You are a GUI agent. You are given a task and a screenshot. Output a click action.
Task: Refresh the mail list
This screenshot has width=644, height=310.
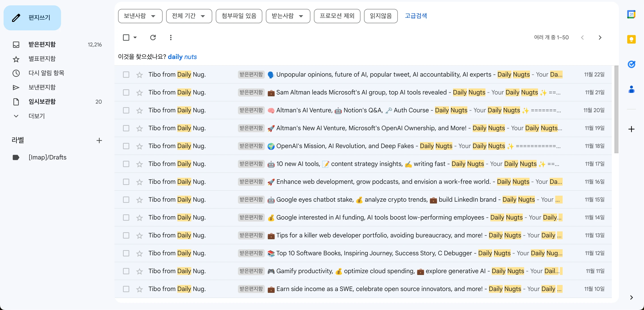tap(153, 38)
